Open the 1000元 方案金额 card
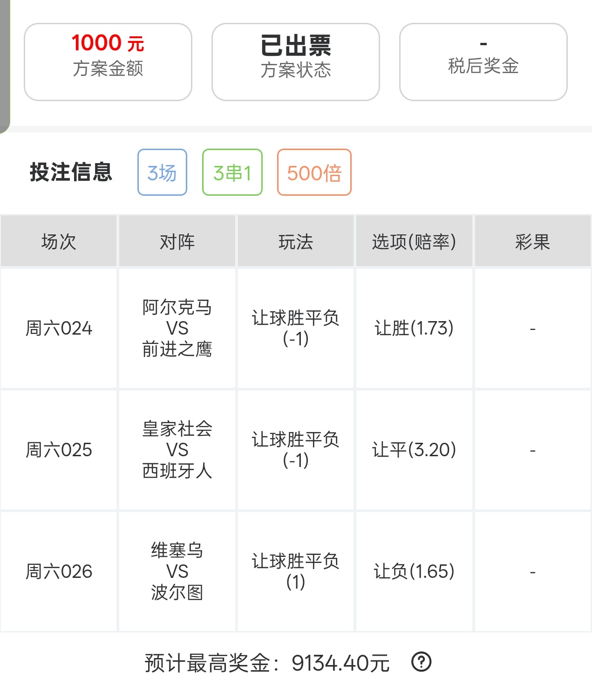This screenshot has width=592, height=700. (x=108, y=62)
